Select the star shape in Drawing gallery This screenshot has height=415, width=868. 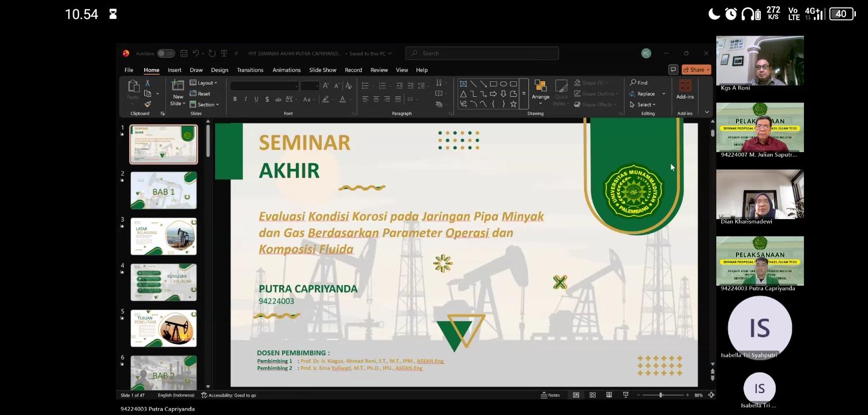click(513, 104)
